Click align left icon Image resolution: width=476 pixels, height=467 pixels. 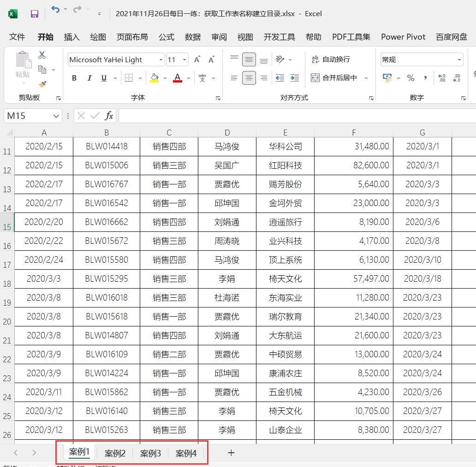click(234, 78)
